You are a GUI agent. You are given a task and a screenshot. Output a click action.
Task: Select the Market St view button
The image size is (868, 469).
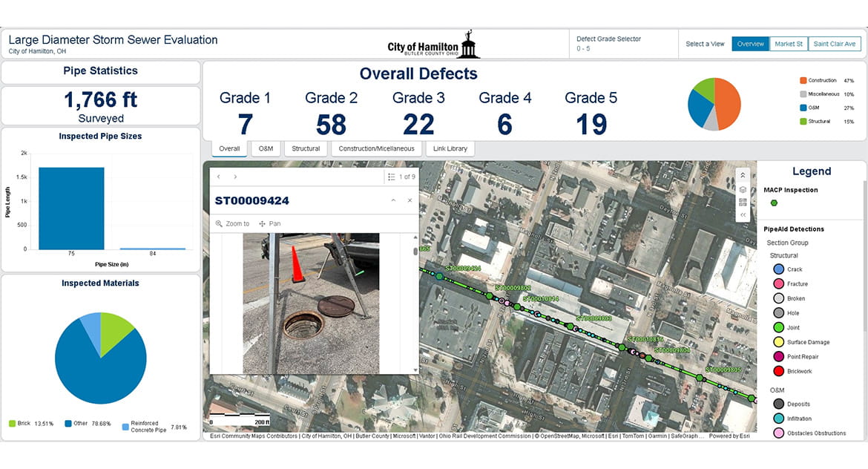point(788,43)
